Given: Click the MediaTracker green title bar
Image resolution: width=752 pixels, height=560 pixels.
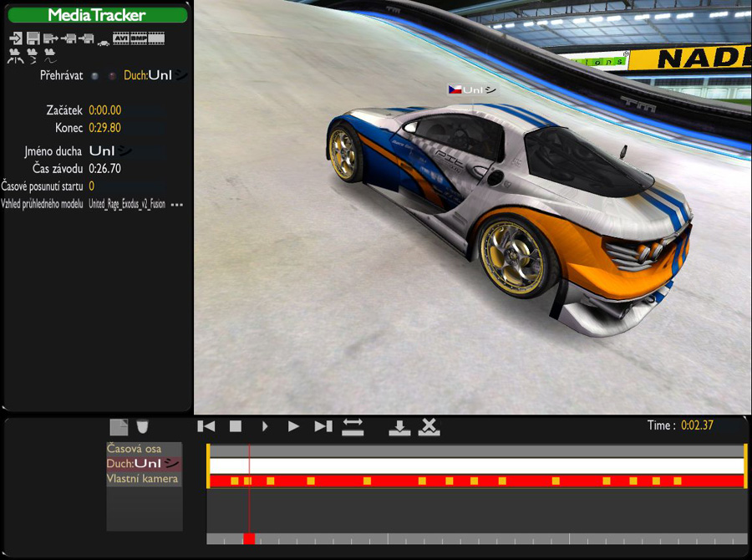Looking at the screenshot, I should coord(98,15).
